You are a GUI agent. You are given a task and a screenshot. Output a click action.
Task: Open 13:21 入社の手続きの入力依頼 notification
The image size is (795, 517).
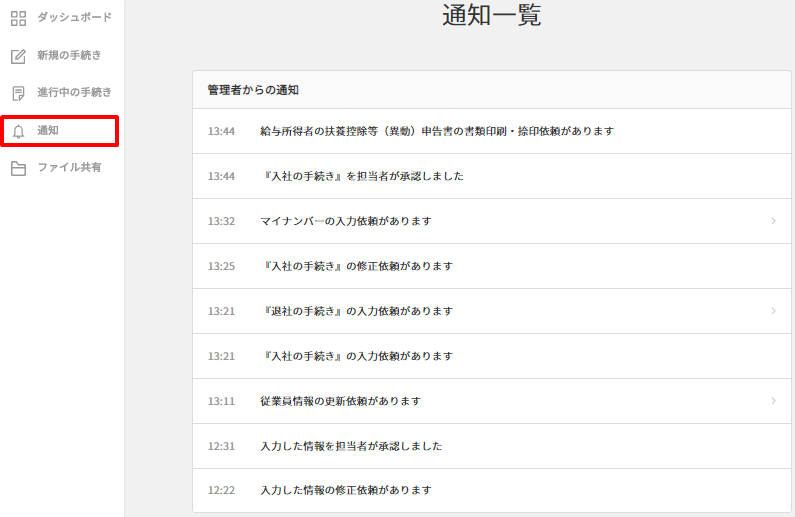(356, 356)
